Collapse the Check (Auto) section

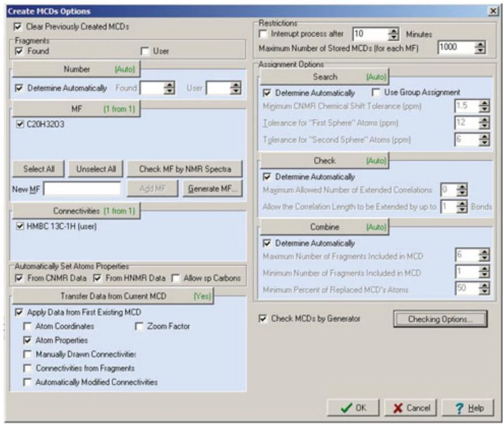(324, 160)
